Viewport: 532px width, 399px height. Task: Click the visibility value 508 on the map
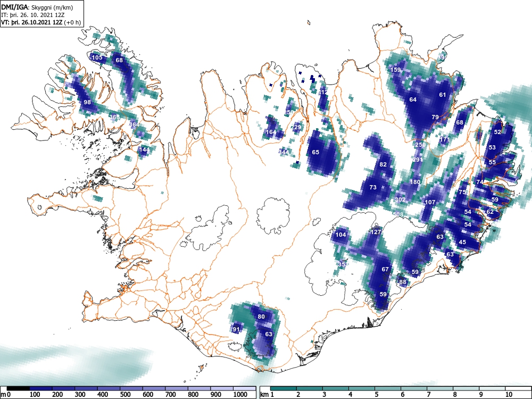tap(397, 214)
